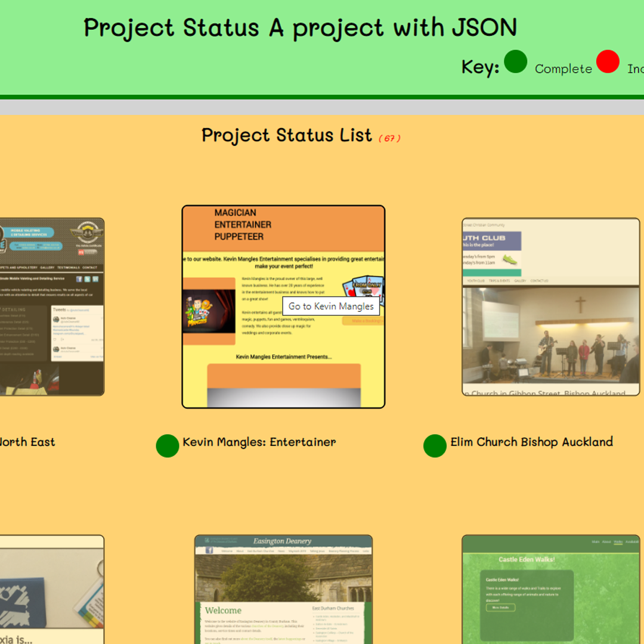Click the 'Project Status A project with JSON' title

tap(300, 29)
